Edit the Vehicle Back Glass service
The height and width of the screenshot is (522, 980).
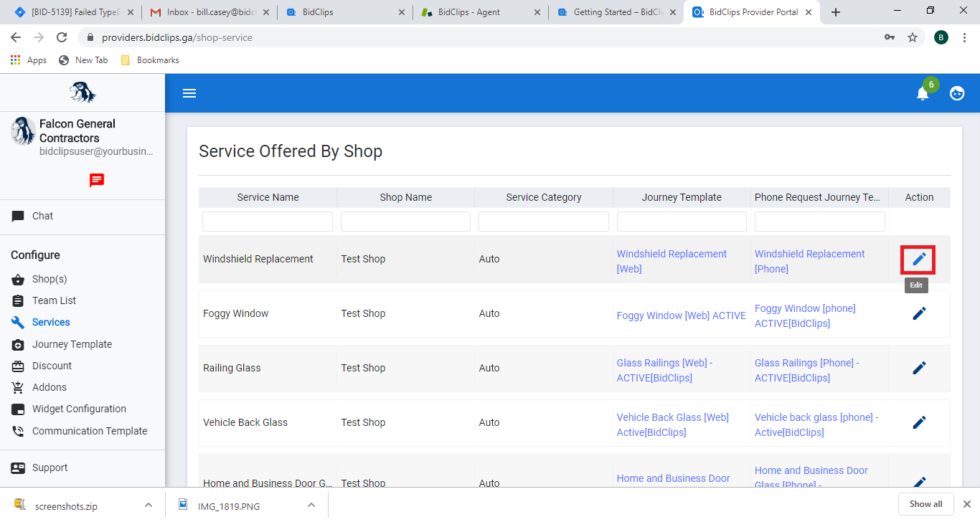coord(919,422)
